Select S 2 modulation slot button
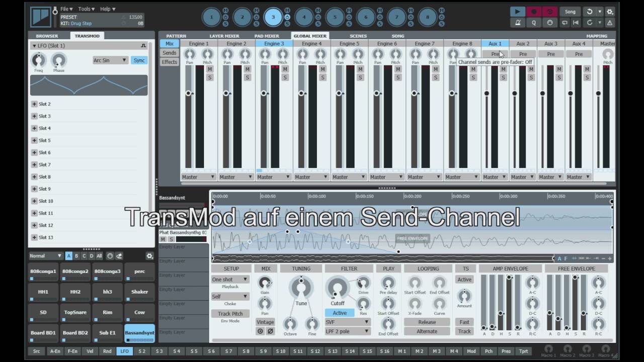Screen dimensions: 644x362 pos(142,351)
